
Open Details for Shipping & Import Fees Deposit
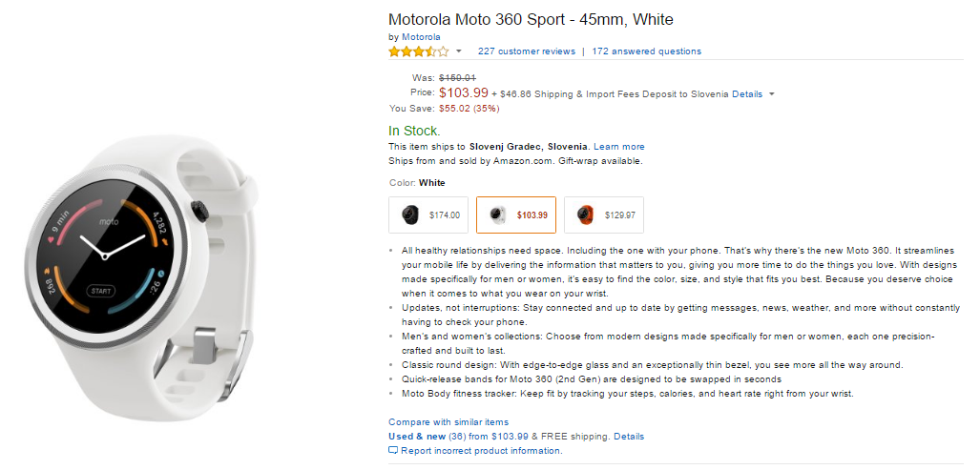pos(747,94)
